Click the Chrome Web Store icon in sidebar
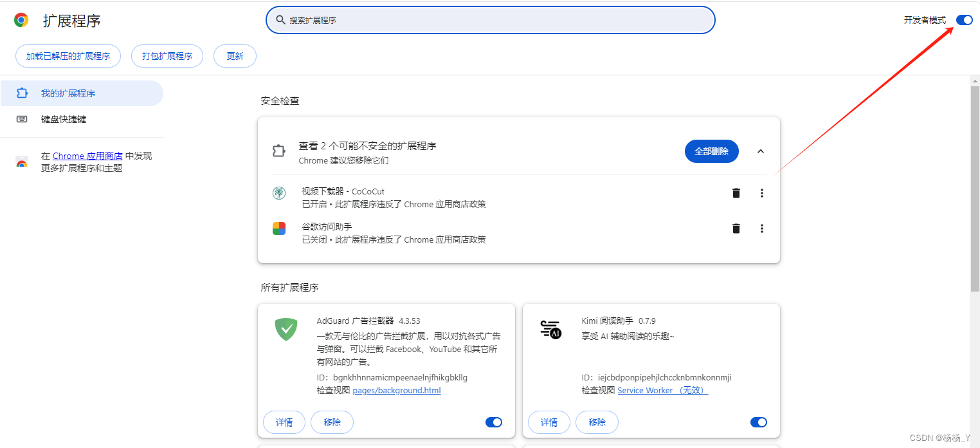The height and width of the screenshot is (448, 980). [22, 162]
